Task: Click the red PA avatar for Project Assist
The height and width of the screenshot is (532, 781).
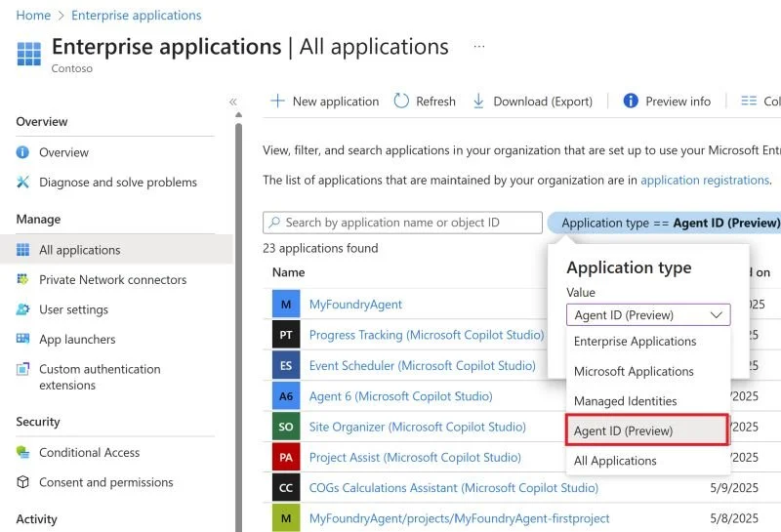Action: [286, 457]
